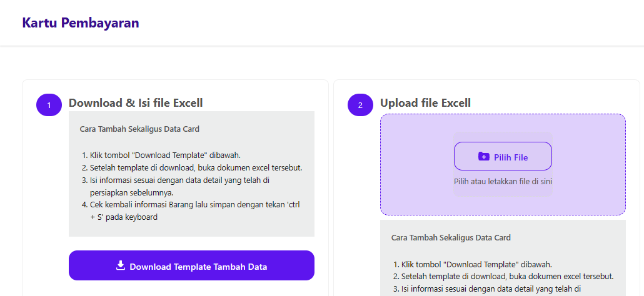The height and width of the screenshot is (296, 644).
Task: Click instruction 2 "Setelah template" in the step 1 card
Action: coord(196,168)
